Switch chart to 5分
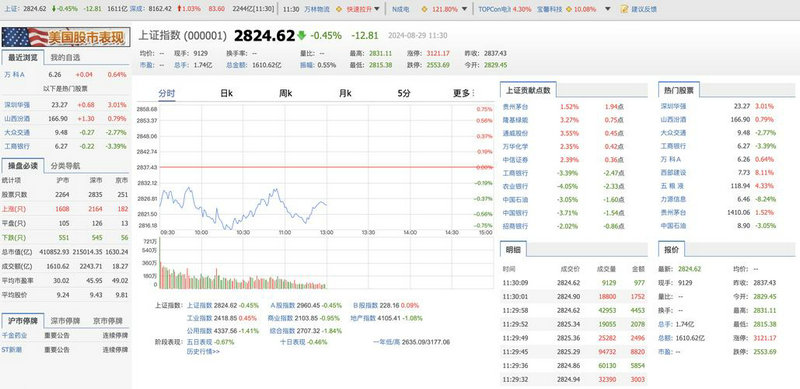Image resolution: width=800 pixels, height=389 pixels. [404, 93]
